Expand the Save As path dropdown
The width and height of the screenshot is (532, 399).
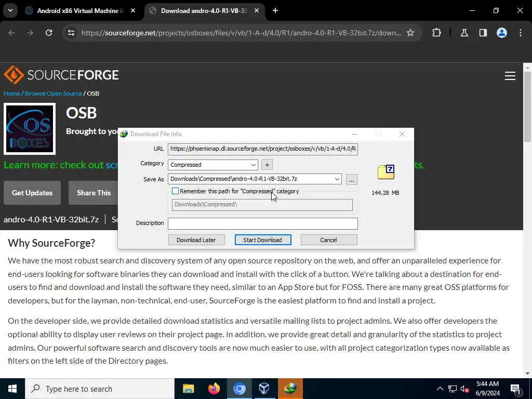(337, 179)
